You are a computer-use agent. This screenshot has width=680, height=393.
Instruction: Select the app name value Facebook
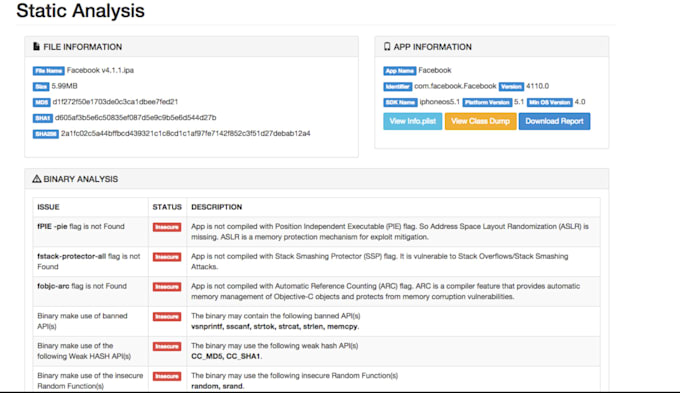click(435, 70)
